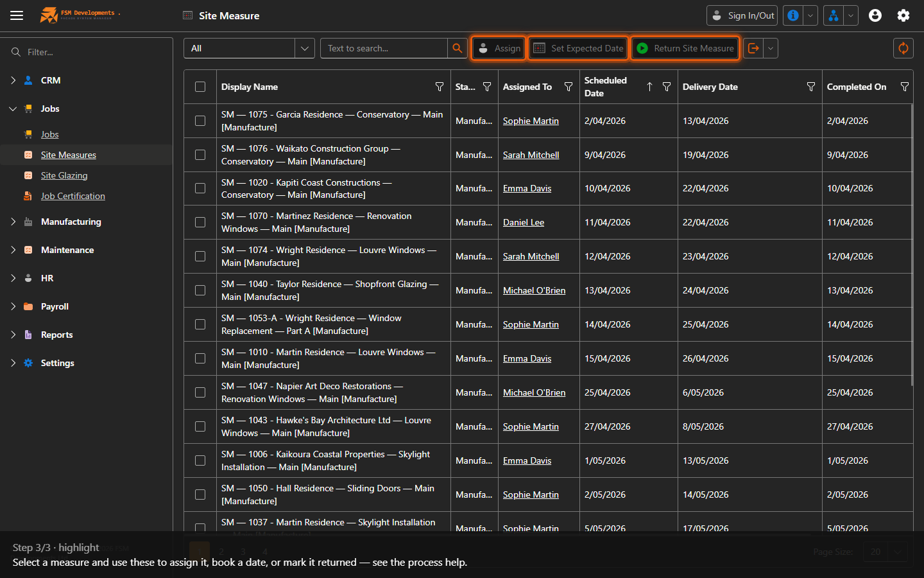The width and height of the screenshot is (924, 578).
Task: Filter the Delivery Date column
Action: (811, 87)
